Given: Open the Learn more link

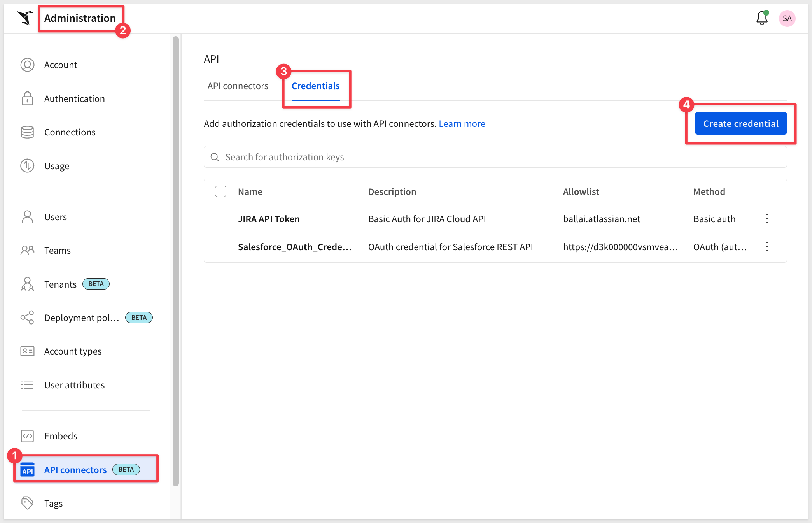Looking at the screenshot, I should (x=462, y=124).
